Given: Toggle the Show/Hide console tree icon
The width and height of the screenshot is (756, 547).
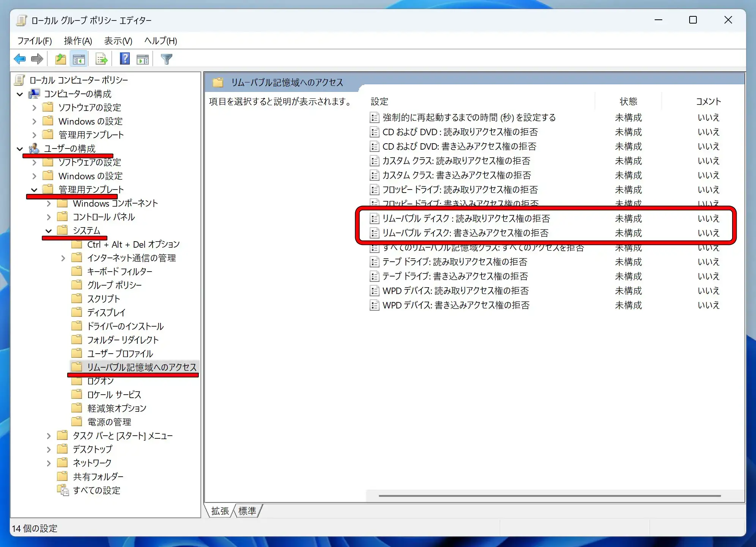Looking at the screenshot, I should (x=79, y=59).
